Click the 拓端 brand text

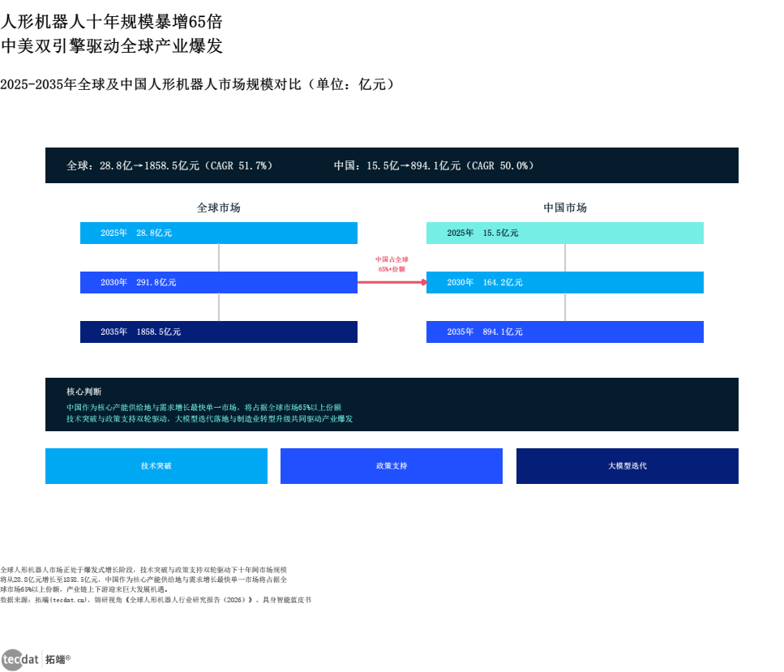tap(58, 660)
